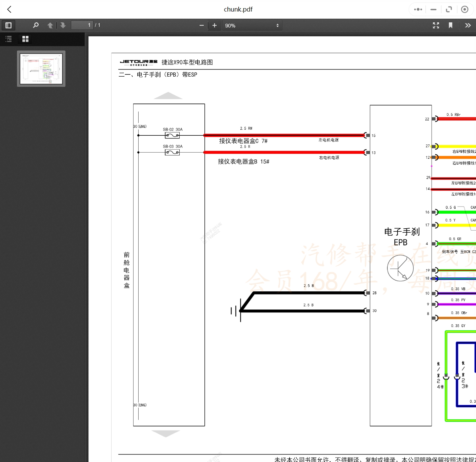The width and height of the screenshot is (476, 462).
Task: Select the page 1 thumbnail
Action: (x=41, y=69)
